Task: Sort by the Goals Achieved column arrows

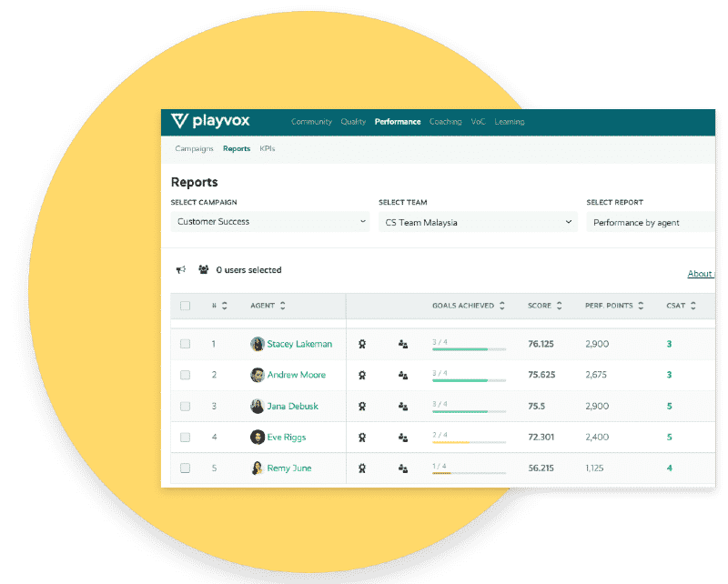Action: (502, 306)
